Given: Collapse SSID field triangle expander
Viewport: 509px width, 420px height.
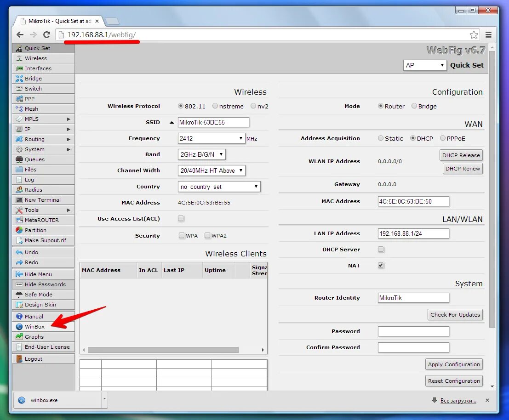Looking at the screenshot, I should 172,122.
